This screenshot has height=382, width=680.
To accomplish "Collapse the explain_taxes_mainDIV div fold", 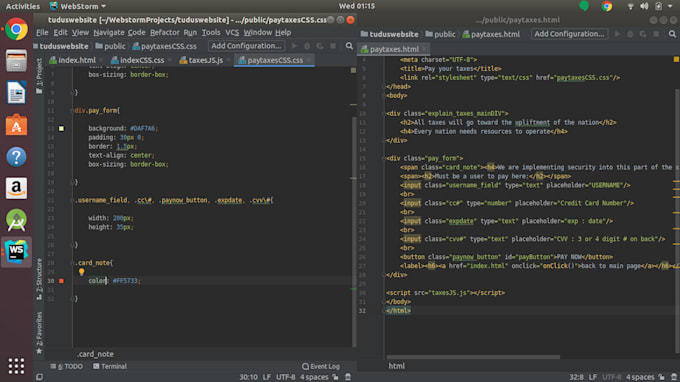I will [x=385, y=114].
